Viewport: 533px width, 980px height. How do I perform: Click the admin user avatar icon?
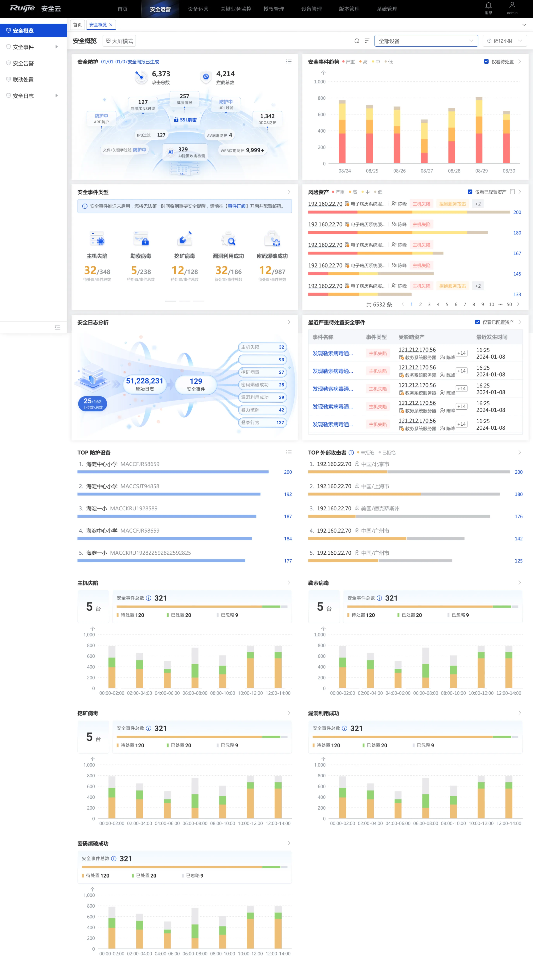pos(512,5)
